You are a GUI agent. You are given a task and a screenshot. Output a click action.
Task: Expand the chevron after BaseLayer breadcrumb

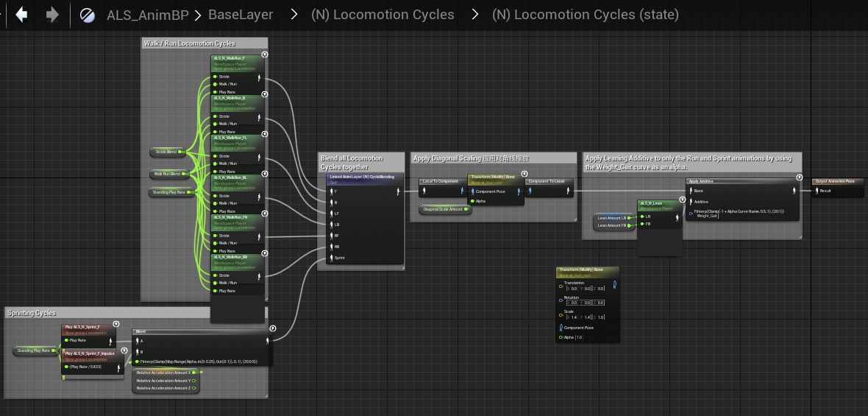(x=294, y=15)
